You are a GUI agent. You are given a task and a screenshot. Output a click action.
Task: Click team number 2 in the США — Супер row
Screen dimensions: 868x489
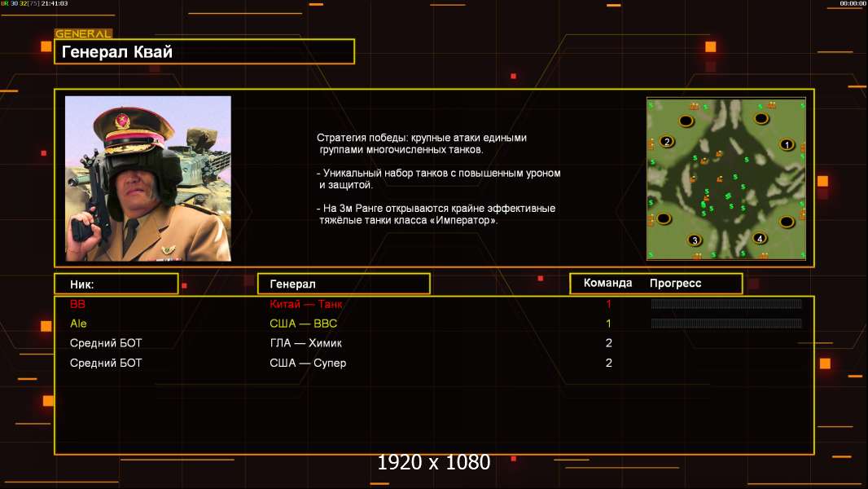click(x=609, y=363)
